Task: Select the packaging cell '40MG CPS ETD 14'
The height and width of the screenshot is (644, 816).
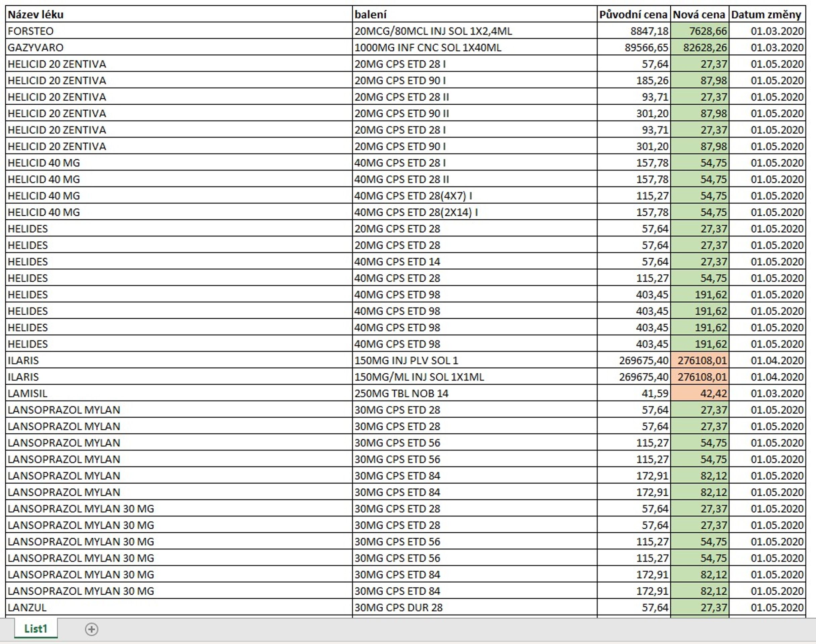Action: (475, 261)
